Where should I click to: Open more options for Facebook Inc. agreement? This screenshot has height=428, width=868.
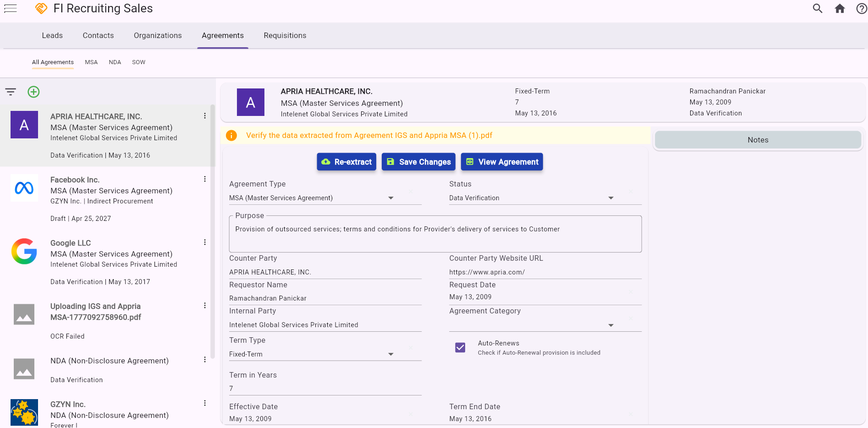(x=205, y=179)
